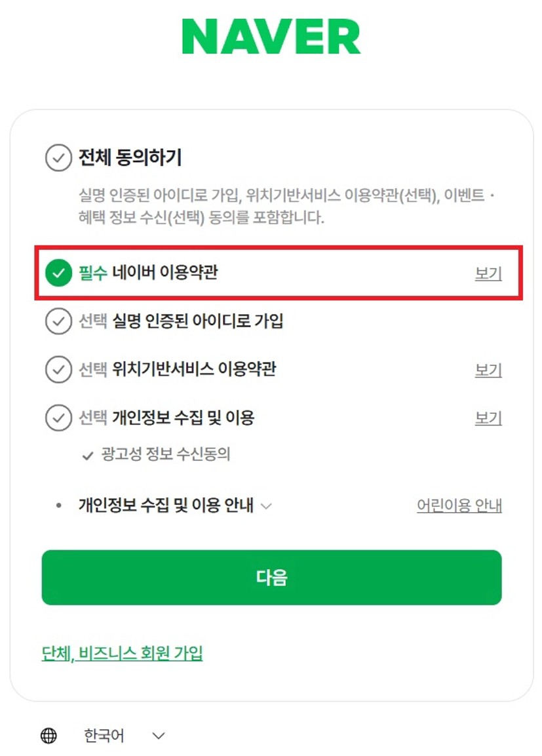Click the 전체 동의하기 label text

[x=130, y=157]
